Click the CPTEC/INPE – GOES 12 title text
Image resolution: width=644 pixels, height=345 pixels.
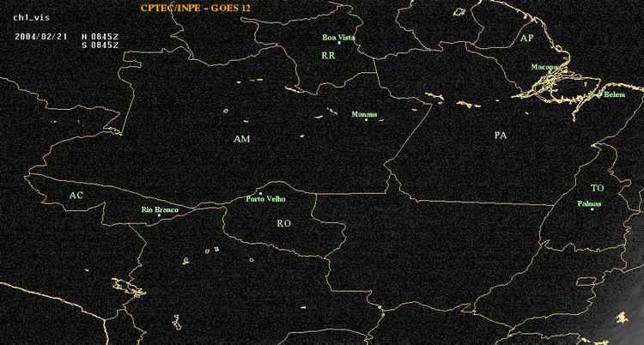coord(195,9)
